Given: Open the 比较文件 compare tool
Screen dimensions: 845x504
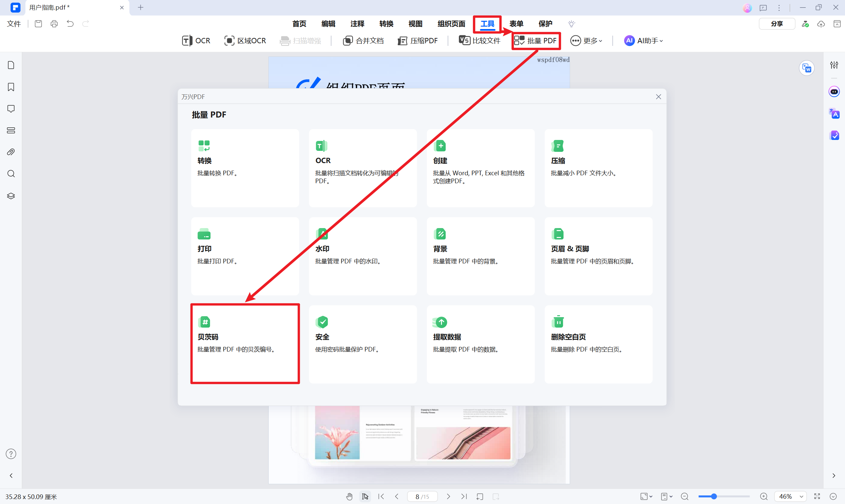Looking at the screenshot, I should [479, 41].
